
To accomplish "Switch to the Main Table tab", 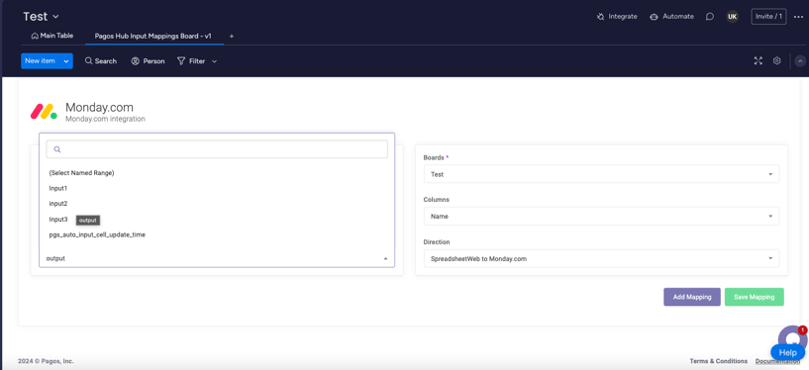I will (x=52, y=36).
